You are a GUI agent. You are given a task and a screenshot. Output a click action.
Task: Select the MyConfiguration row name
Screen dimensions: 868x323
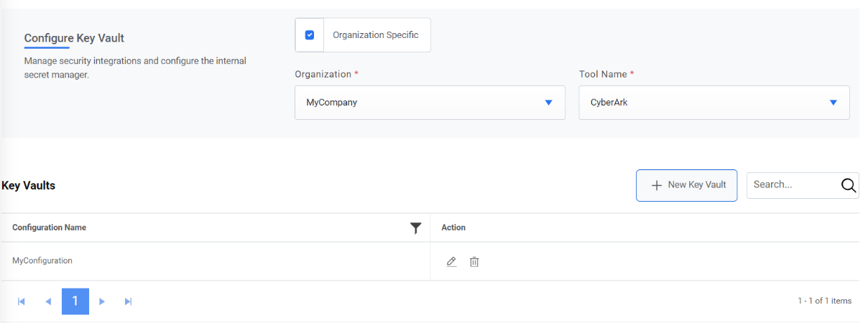point(42,261)
